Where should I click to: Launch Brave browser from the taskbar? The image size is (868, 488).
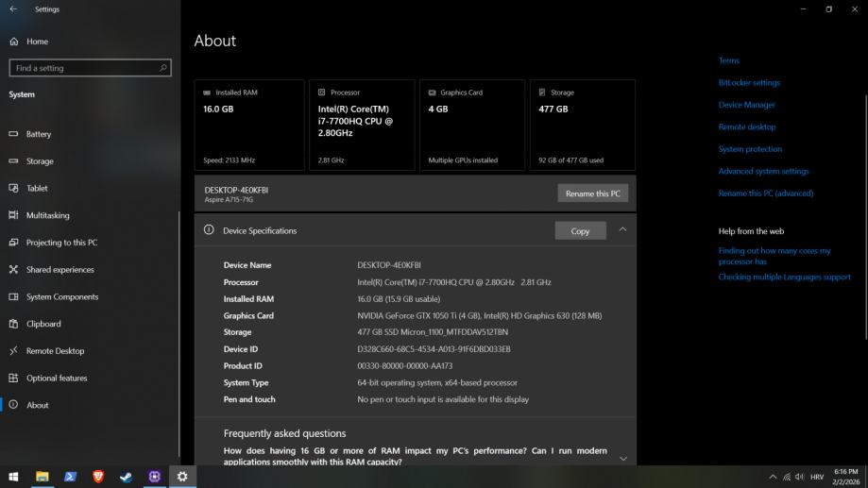98,477
